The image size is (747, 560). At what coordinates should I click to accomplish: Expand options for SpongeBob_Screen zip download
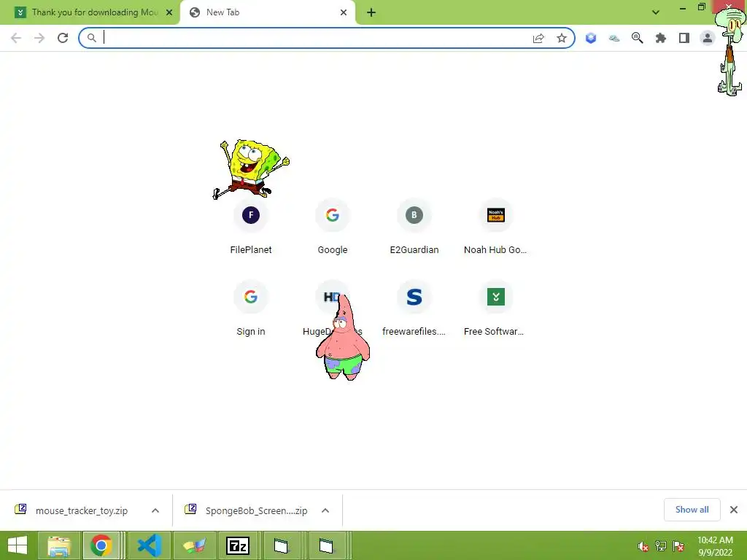325,510
